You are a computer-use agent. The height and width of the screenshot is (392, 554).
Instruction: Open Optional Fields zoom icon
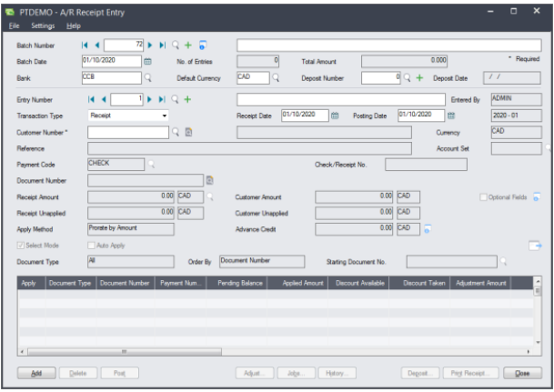pyautogui.click(x=537, y=197)
